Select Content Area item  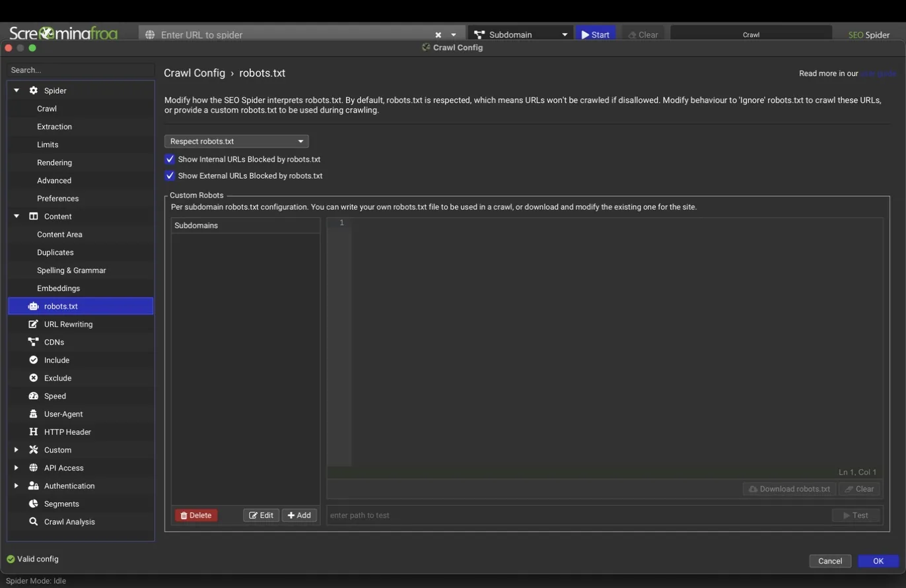(x=59, y=234)
